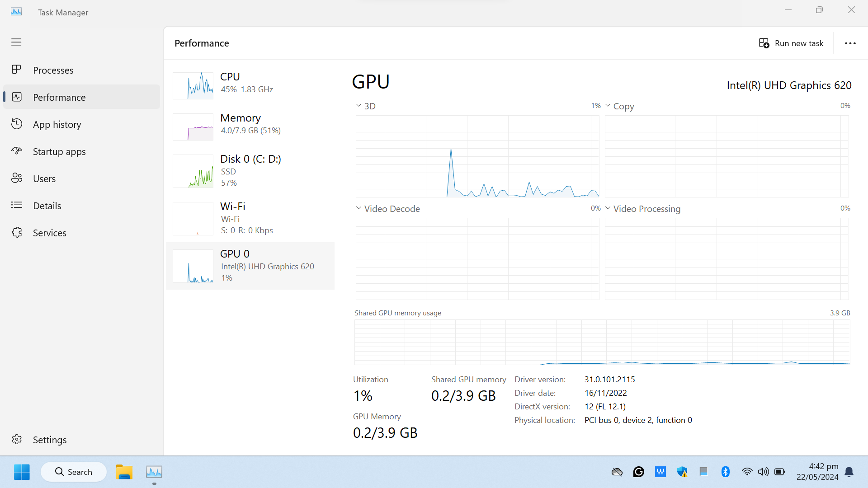Viewport: 868px width, 488px height.
Task: Click the 3D engine usage graph
Action: click(477, 156)
